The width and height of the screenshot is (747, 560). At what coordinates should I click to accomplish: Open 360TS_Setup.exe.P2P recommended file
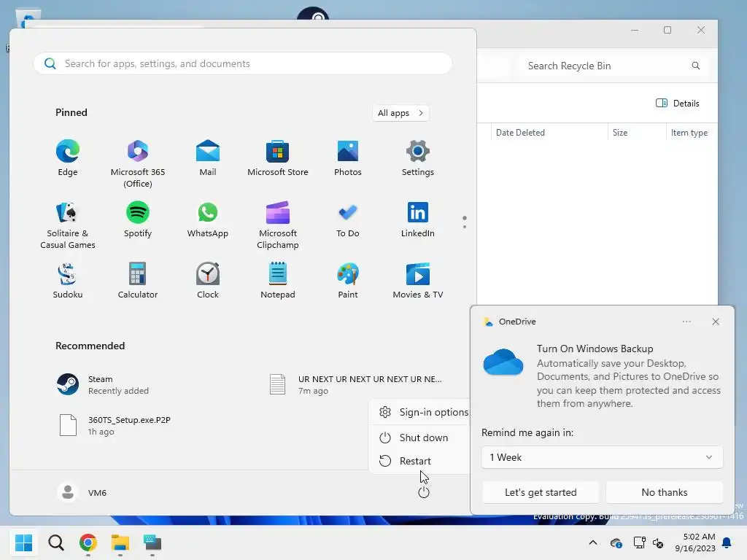pos(115,425)
